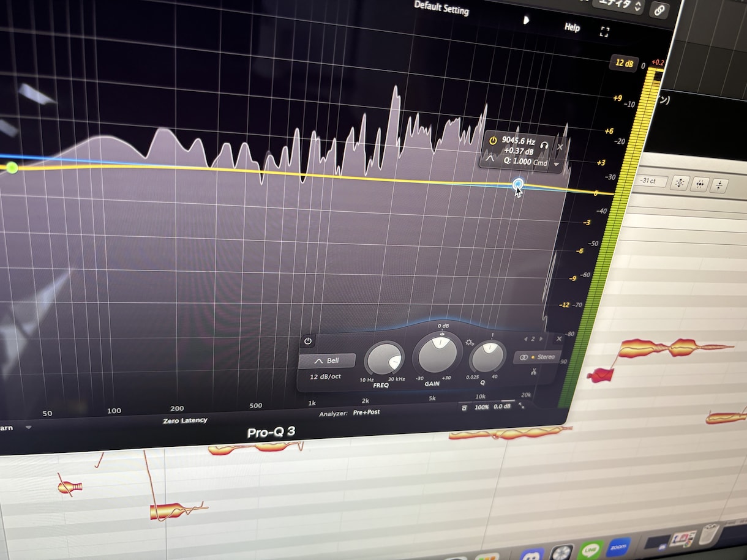
Task: Click the output options icon beside 100%
Action: coord(465,408)
